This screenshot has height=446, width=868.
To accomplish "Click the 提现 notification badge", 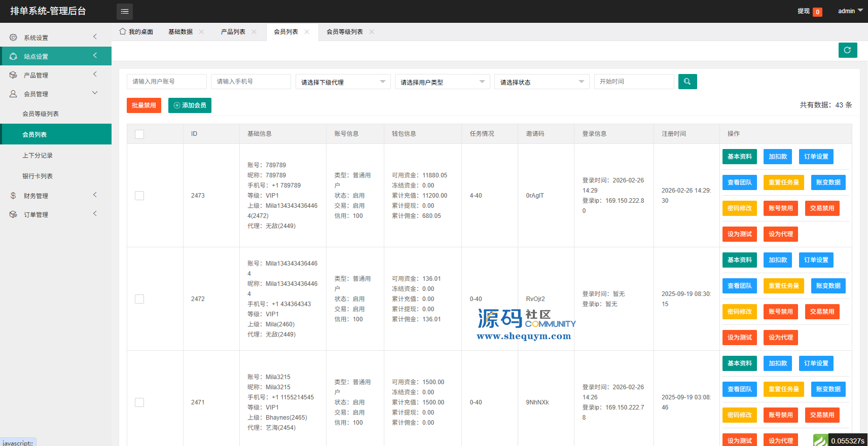I will (x=817, y=12).
